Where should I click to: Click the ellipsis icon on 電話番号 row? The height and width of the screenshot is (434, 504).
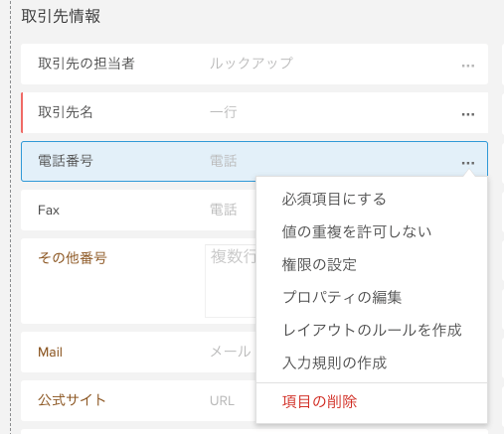click(x=468, y=163)
